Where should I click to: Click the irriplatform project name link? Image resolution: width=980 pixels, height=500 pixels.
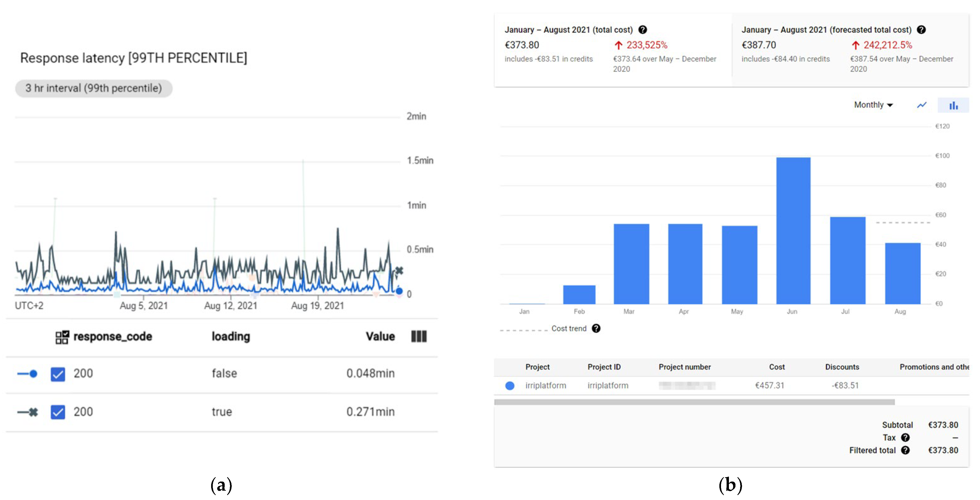546,386
